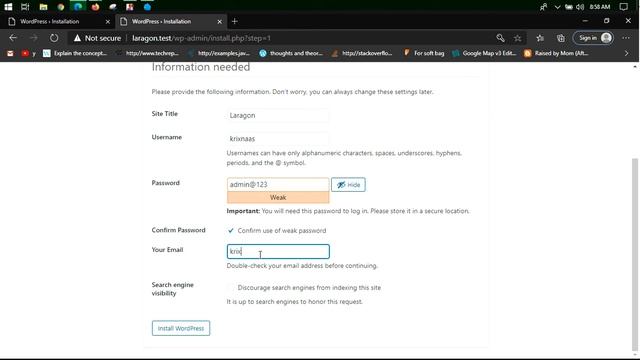
Task: Open the 'thoughts and theor...' bookmark
Action: [291, 53]
